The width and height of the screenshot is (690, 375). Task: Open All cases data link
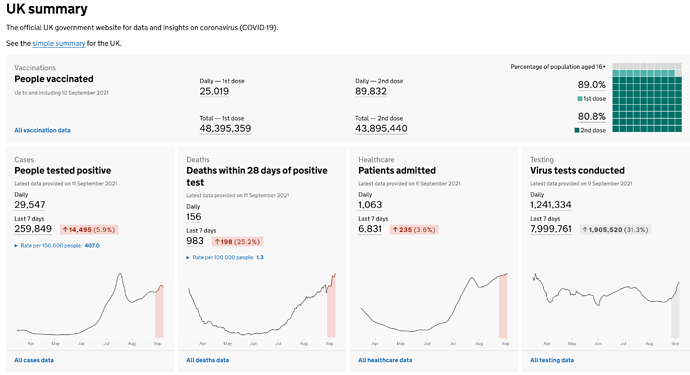[x=34, y=360]
